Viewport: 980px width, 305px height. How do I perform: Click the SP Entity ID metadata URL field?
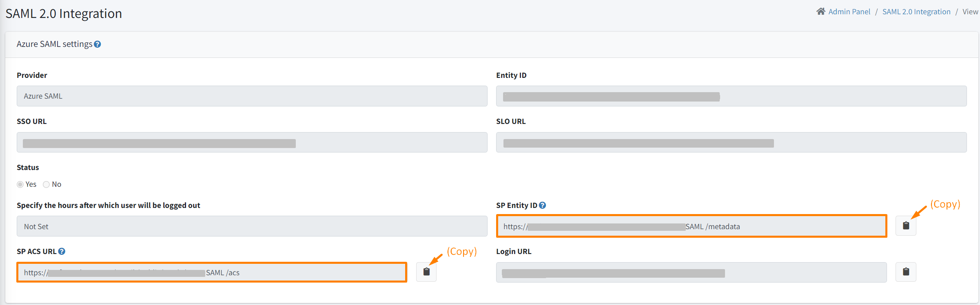pos(692,226)
